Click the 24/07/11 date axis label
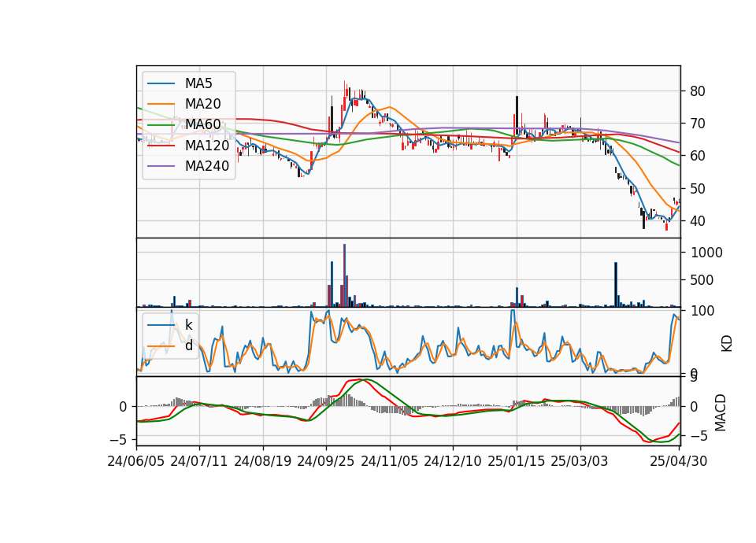Screen dimensions: 756x543 (x=199, y=461)
